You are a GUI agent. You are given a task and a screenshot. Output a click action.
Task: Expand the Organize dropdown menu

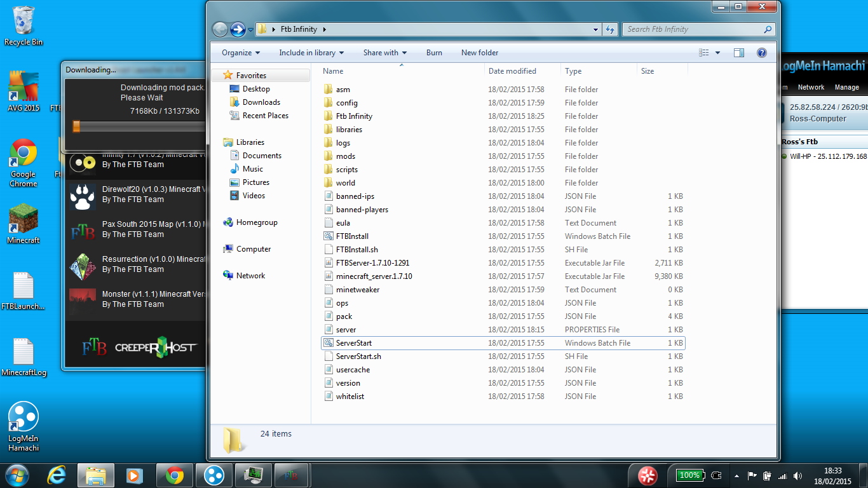pyautogui.click(x=241, y=53)
